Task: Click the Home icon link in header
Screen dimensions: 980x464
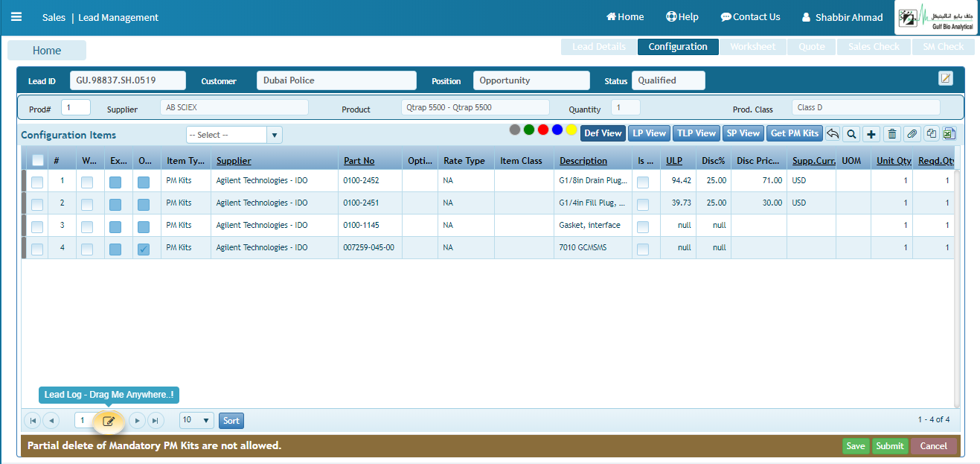Action: click(x=625, y=16)
